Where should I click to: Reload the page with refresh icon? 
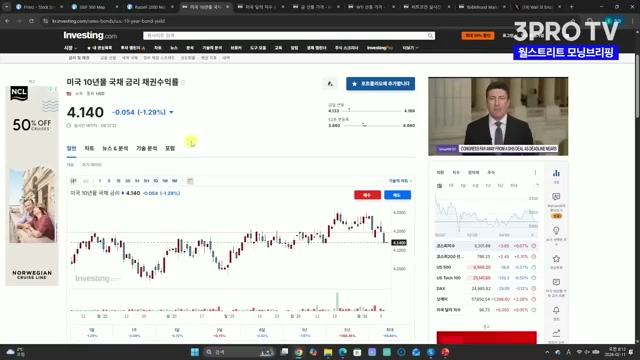(31, 21)
